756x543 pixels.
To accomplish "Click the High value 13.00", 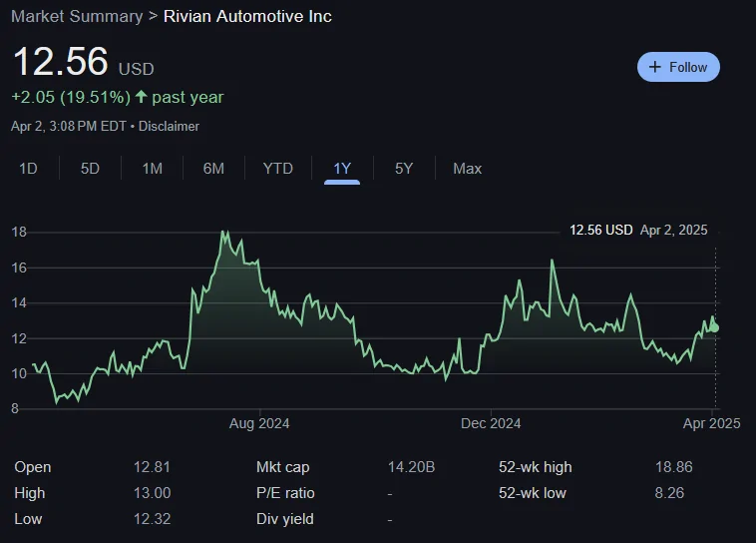I will pyautogui.click(x=152, y=493).
